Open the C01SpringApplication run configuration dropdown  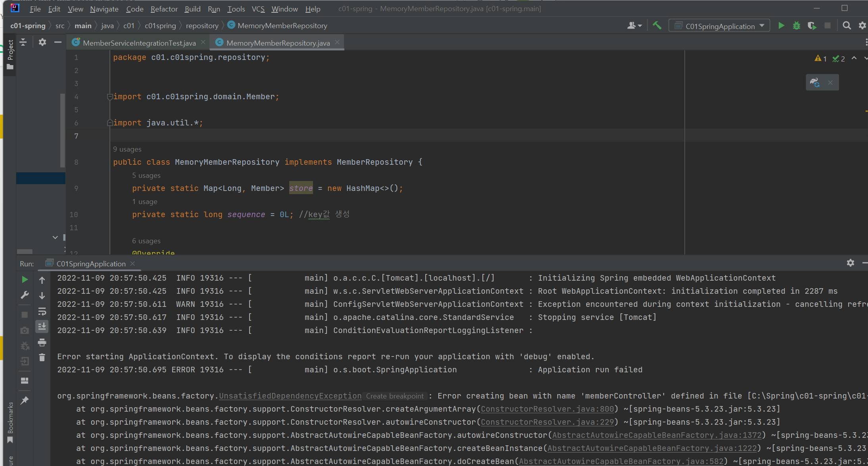tap(719, 26)
